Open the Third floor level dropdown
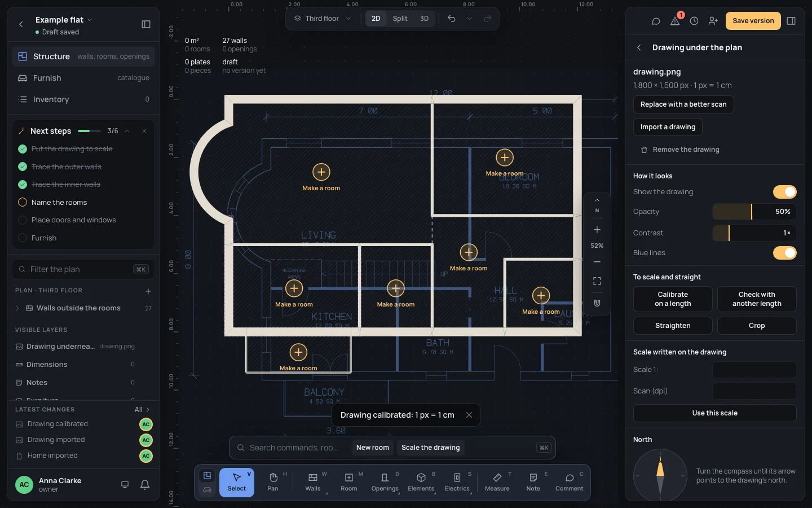Screen dimensions: 812x508 pos(323,19)
